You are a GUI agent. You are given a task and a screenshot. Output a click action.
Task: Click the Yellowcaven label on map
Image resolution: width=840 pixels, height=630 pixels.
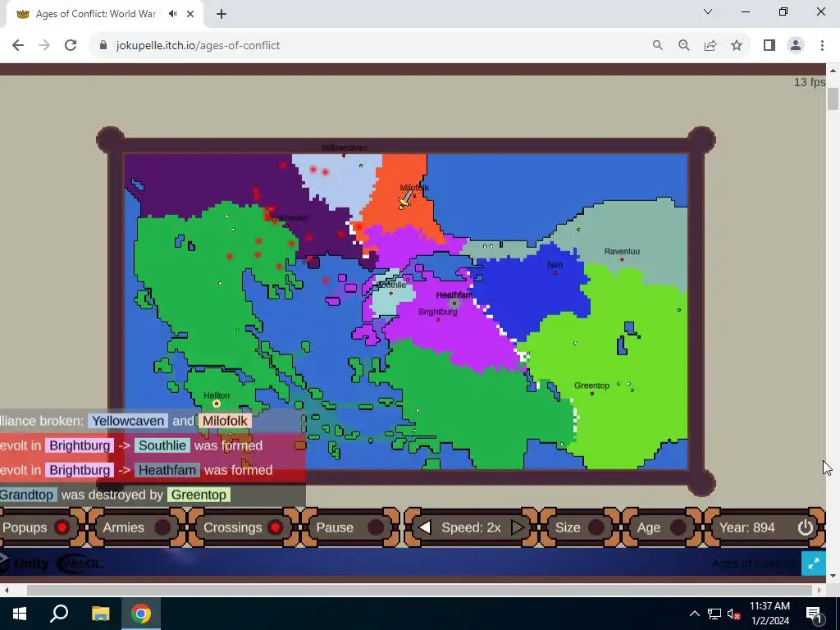pyautogui.click(x=344, y=148)
